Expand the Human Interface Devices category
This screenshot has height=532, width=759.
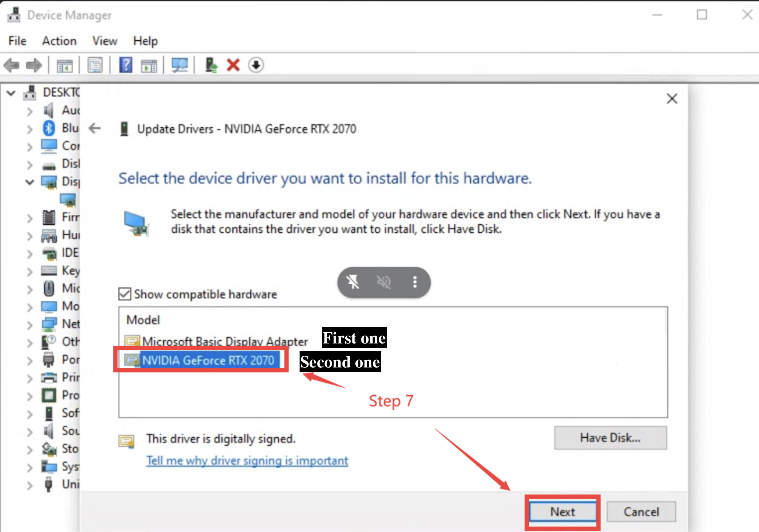30,236
